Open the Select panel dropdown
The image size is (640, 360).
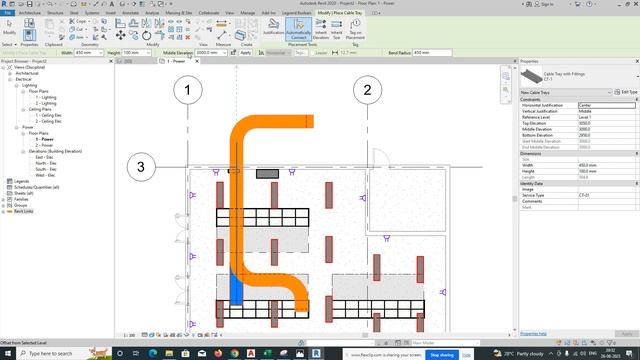[9, 44]
